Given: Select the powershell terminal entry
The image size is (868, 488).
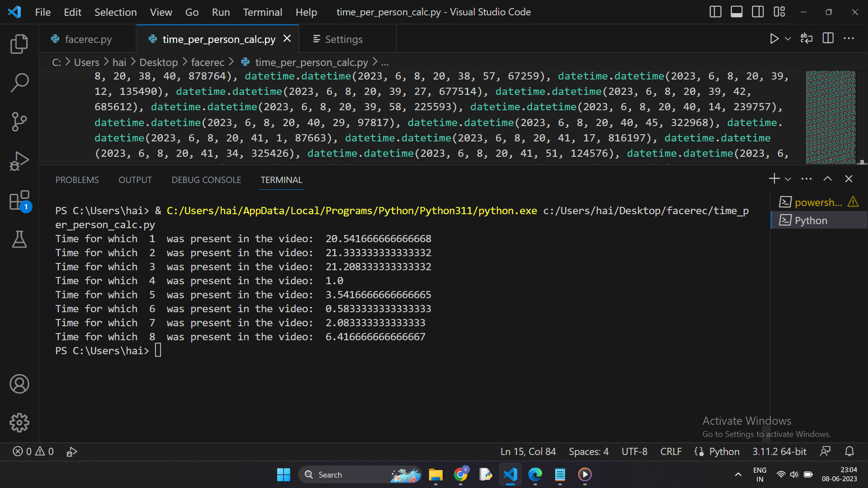Looking at the screenshot, I should [x=819, y=202].
